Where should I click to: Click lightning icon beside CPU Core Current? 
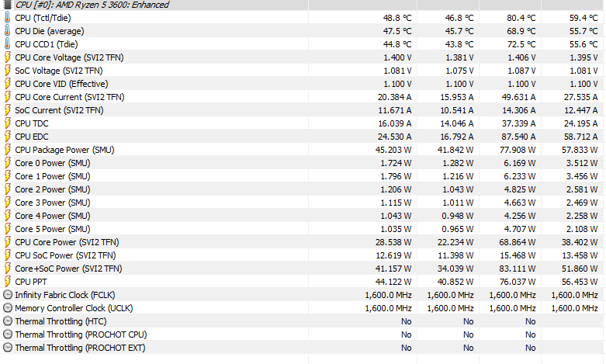(7, 96)
